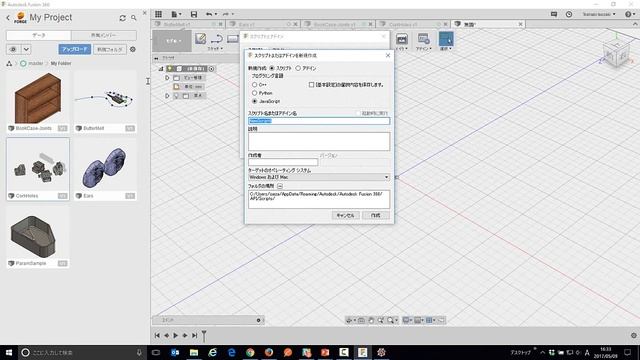Click the Redo arrow
This screenshot has height=360, width=640.
227,14
